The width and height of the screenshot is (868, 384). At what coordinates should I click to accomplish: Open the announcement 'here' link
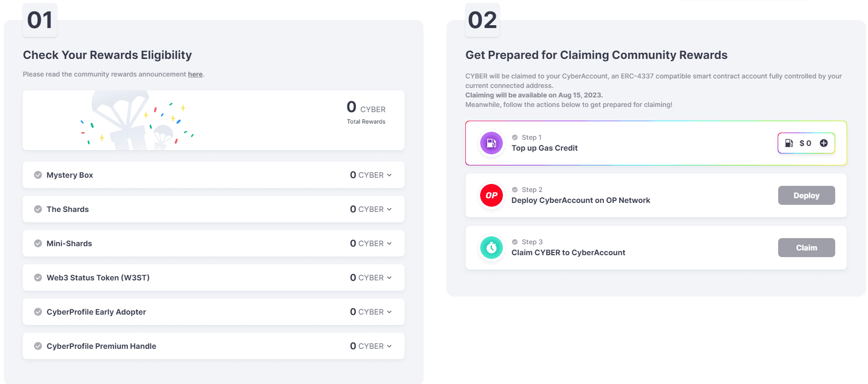195,74
